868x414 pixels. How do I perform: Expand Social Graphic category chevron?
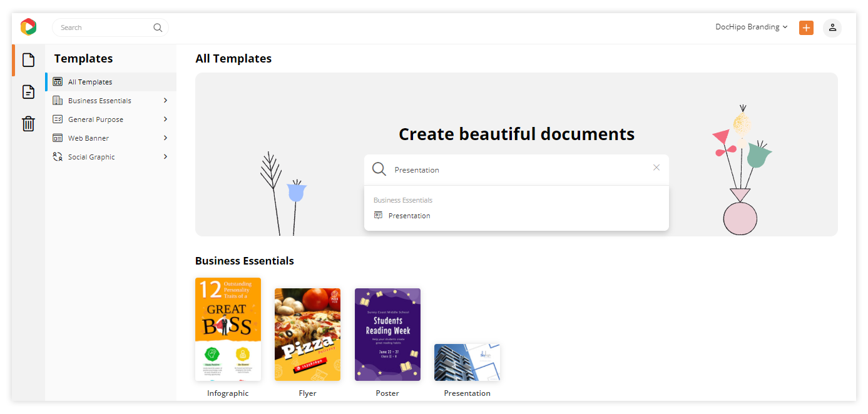(x=165, y=157)
